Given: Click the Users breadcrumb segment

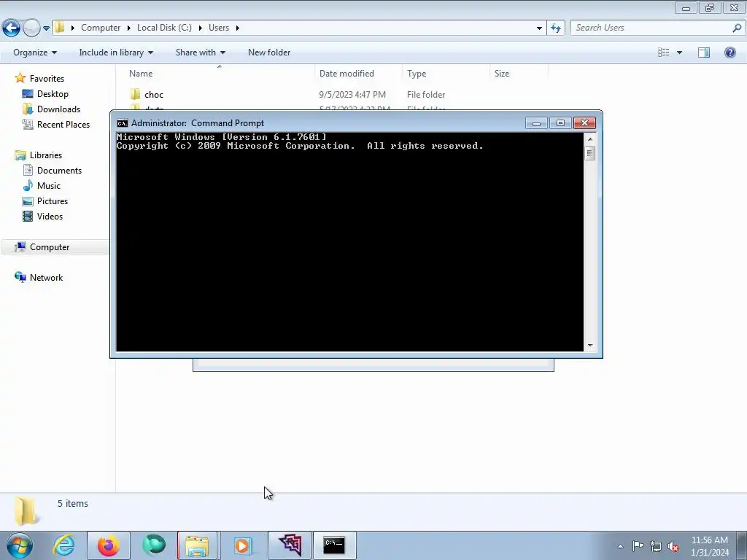Looking at the screenshot, I should 219,28.
